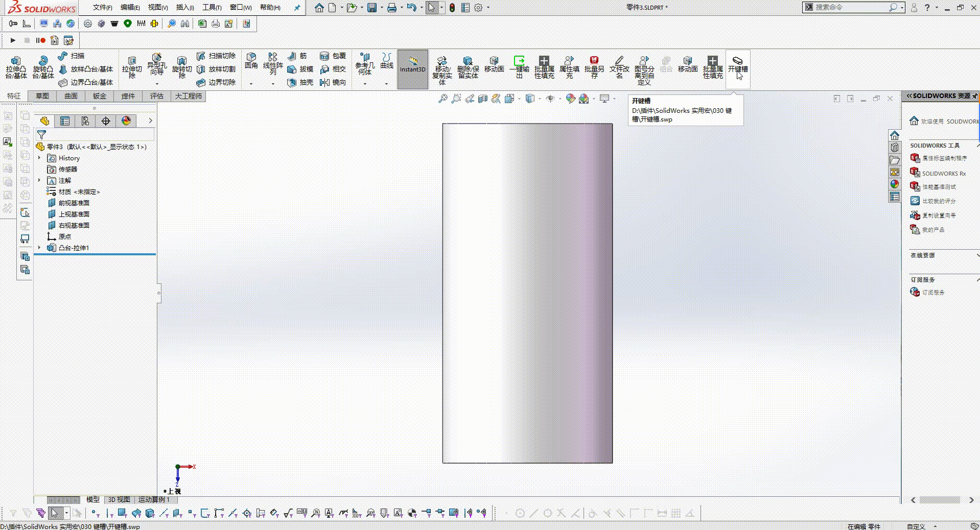980x530 pixels.
Task: Open 属性标签编制程序 in SOLIDWORKS 工具
Action: tap(939, 158)
